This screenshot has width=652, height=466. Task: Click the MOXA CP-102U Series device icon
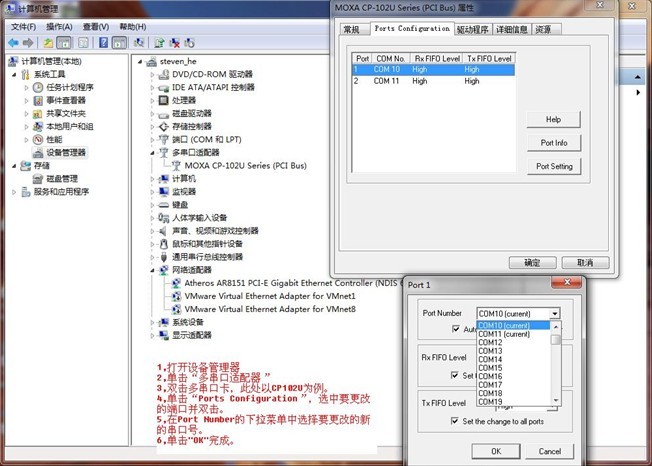click(x=176, y=165)
